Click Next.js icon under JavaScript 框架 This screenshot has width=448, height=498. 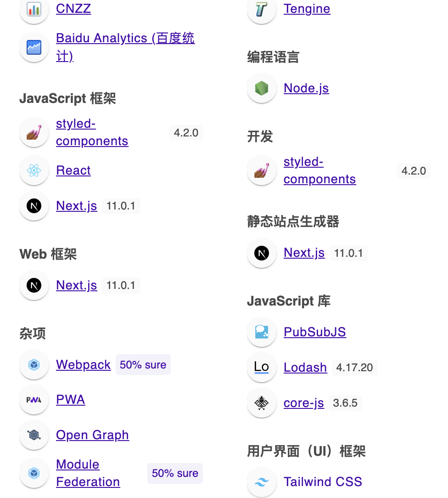(34, 206)
